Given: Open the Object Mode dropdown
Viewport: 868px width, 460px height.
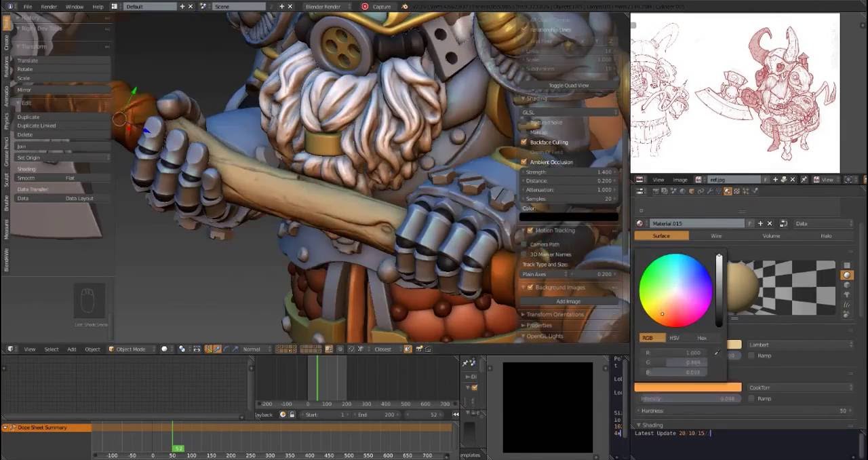Looking at the screenshot, I should coord(131,349).
